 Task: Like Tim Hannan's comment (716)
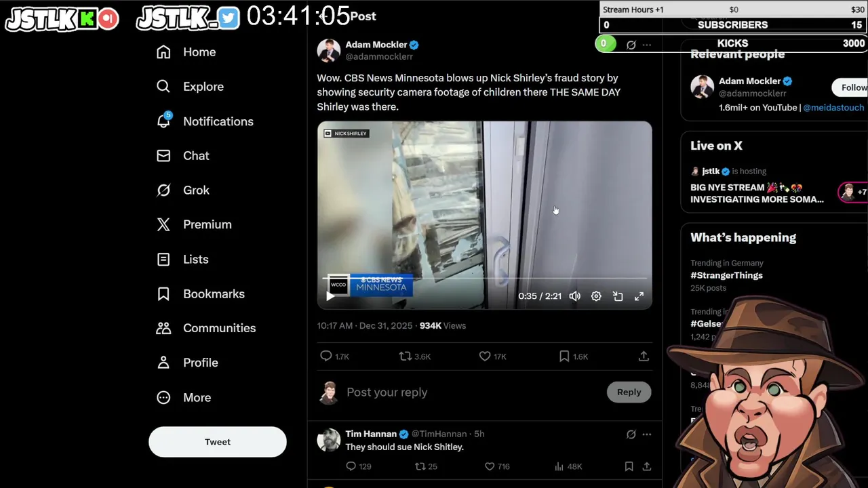[497, 466]
